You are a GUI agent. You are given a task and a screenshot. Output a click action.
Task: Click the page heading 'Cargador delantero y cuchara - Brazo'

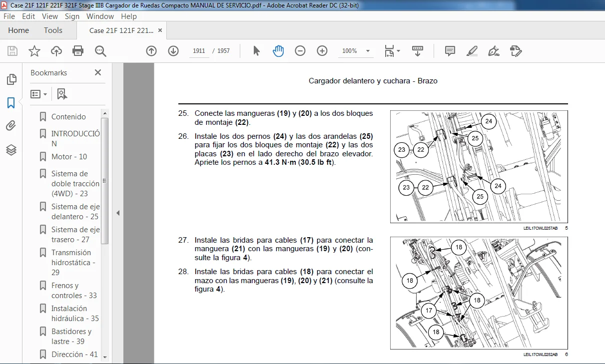(x=373, y=80)
